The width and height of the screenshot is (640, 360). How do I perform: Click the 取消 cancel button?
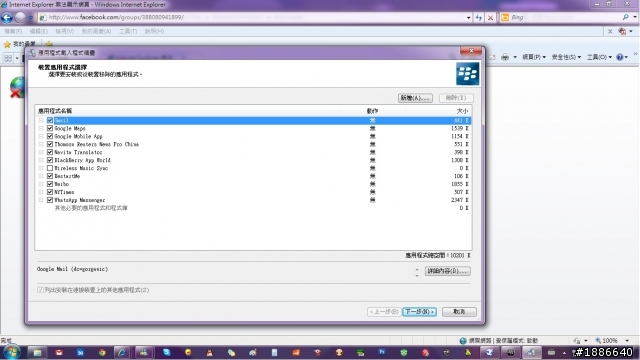(x=459, y=312)
